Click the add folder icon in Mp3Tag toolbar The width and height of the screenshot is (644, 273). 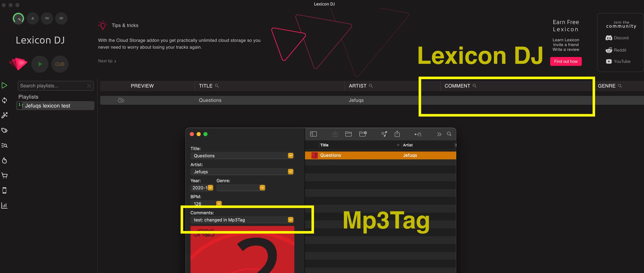coord(363,134)
